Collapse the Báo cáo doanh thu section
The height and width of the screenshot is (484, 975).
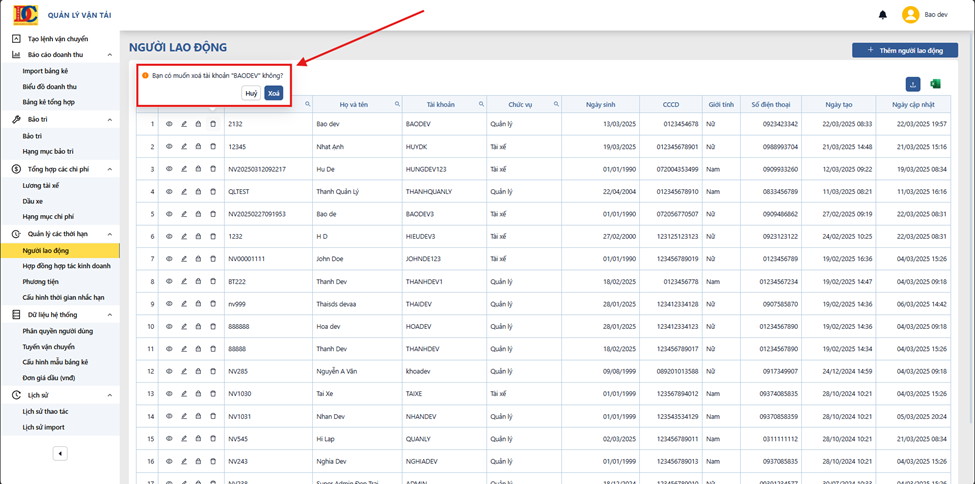pos(109,55)
